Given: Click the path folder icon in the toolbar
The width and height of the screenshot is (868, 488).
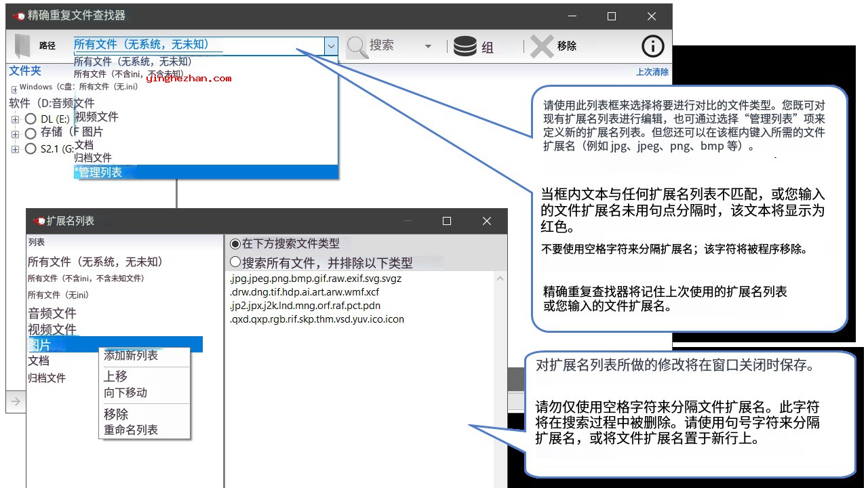Looking at the screenshot, I should (23, 46).
